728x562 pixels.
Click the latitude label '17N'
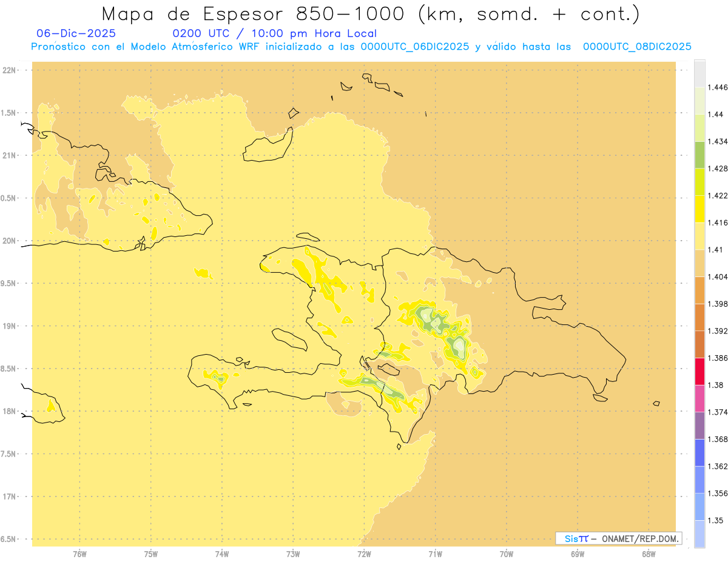point(10,497)
